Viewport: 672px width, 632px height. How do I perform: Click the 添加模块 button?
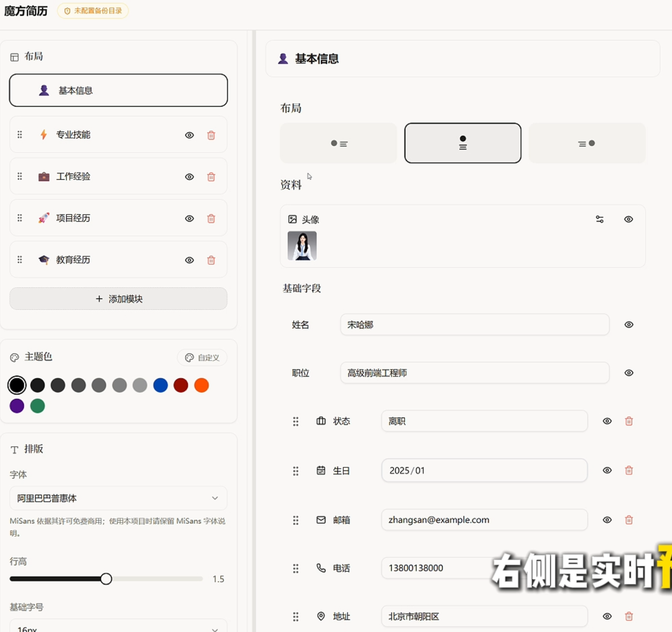(118, 299)
